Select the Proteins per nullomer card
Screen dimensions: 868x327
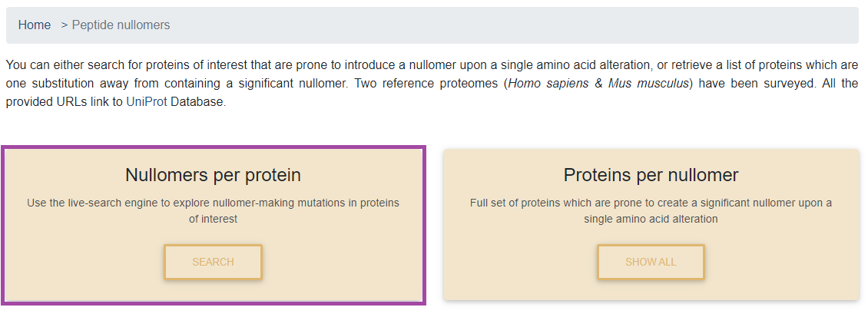(x=651, y=225)
